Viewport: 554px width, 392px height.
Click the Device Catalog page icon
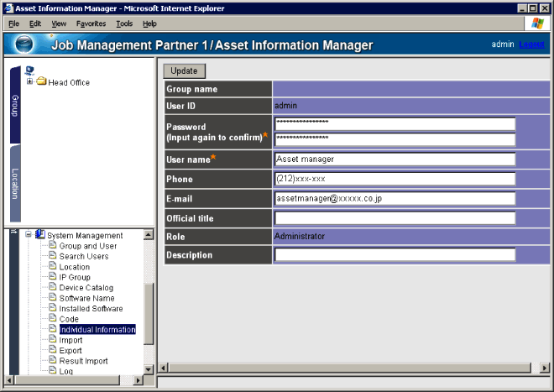click(52, 288)
